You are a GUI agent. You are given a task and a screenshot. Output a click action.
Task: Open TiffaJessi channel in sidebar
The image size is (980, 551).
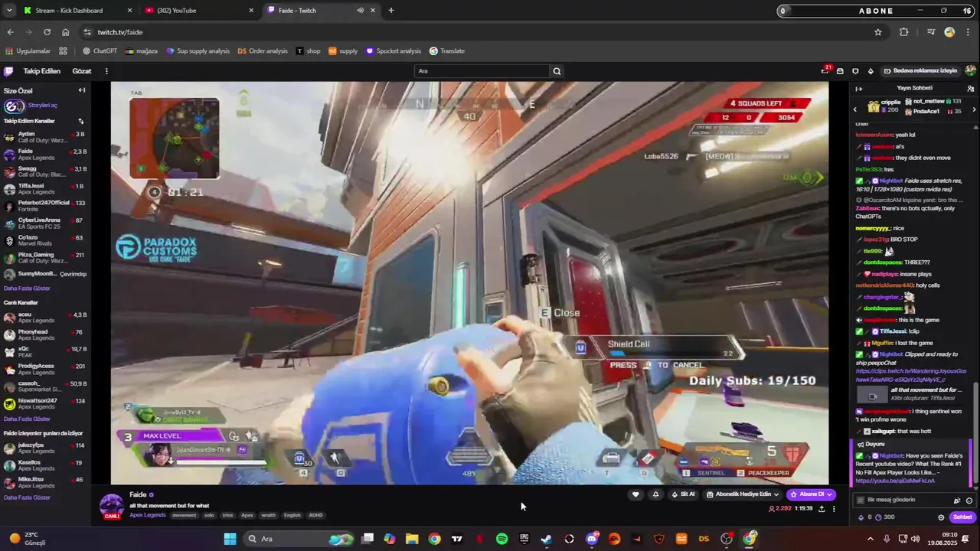tap(46, 190)
